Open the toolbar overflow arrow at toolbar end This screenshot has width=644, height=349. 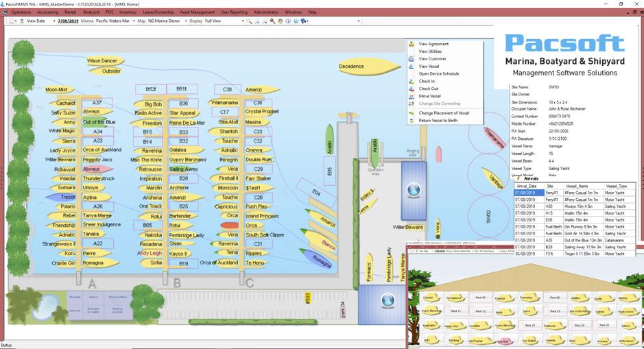[x=359, y=21]
